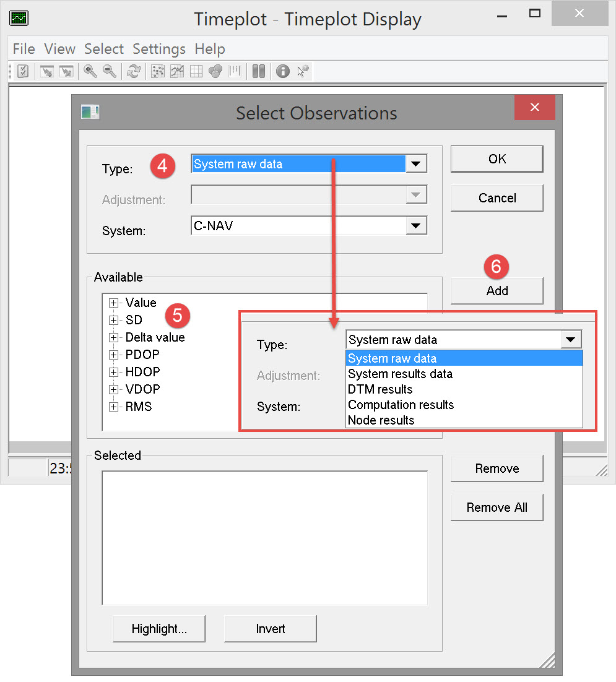Toggle the grid toolbar icon
This screenshot has width=616, height=682.
pyautogui.click(x=196, y=72)
